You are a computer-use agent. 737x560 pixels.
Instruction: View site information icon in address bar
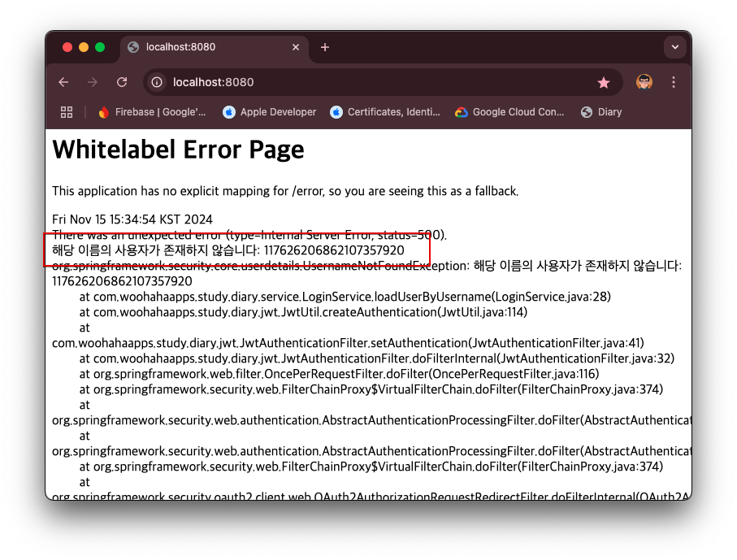coord(157,82)
